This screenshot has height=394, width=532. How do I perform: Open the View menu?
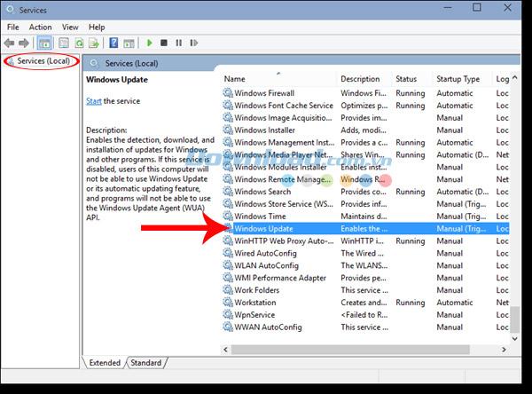pos(70,28)
